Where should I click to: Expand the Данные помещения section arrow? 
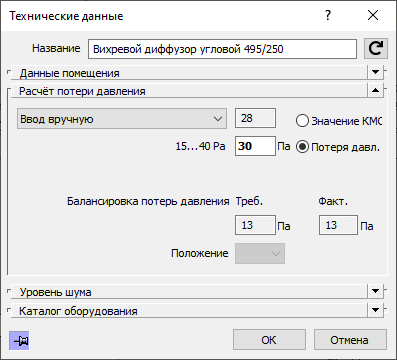pyautogui.click(x=376, y=72)
